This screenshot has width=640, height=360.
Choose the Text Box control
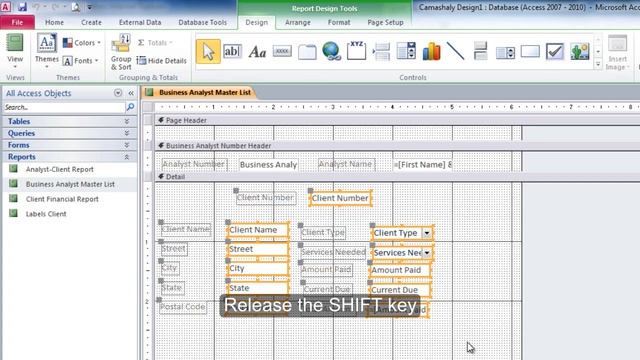[x=232, y=51]
